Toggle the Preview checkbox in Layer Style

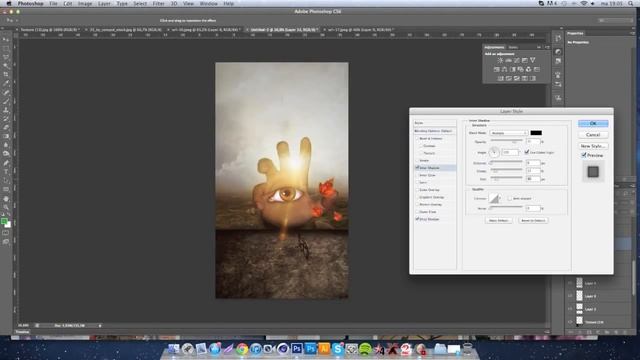584,155
